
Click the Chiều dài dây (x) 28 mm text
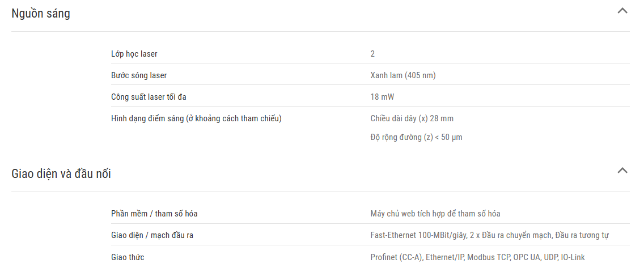(412, 118)
